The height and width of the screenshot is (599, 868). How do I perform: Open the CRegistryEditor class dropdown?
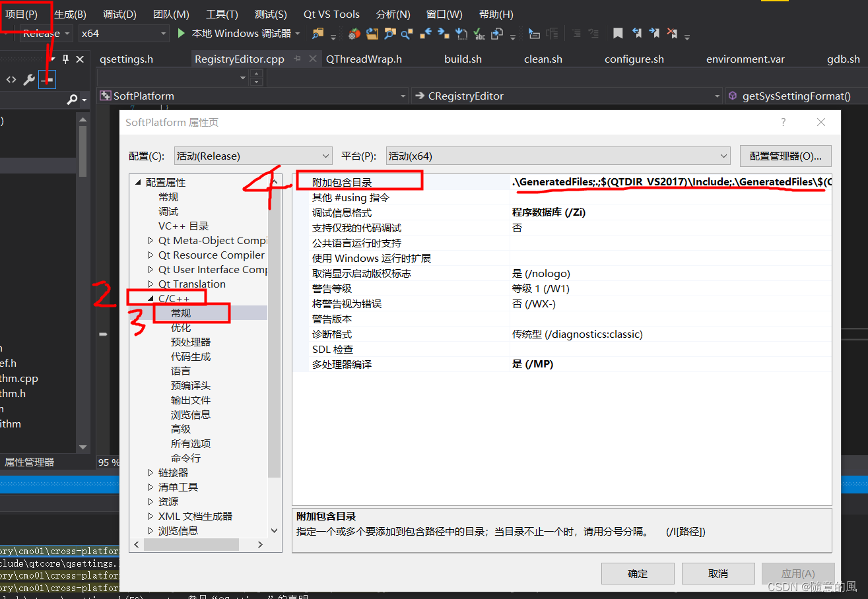(567, 96)
